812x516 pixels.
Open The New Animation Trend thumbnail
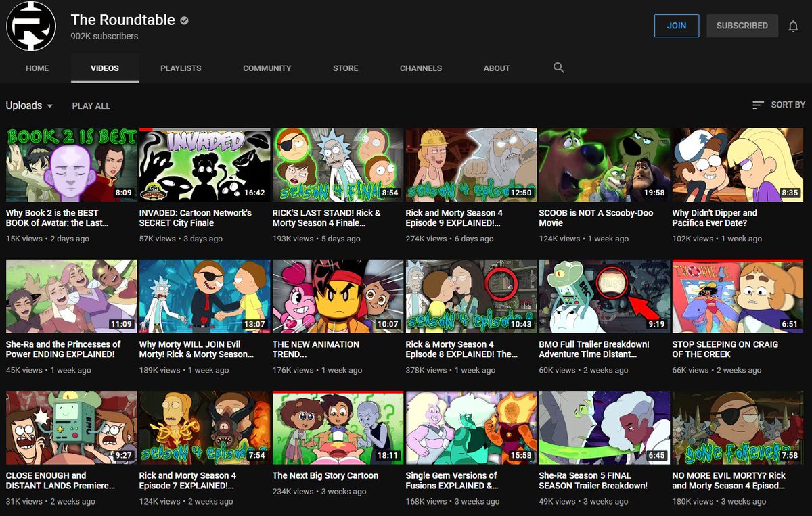coord(338,297)
